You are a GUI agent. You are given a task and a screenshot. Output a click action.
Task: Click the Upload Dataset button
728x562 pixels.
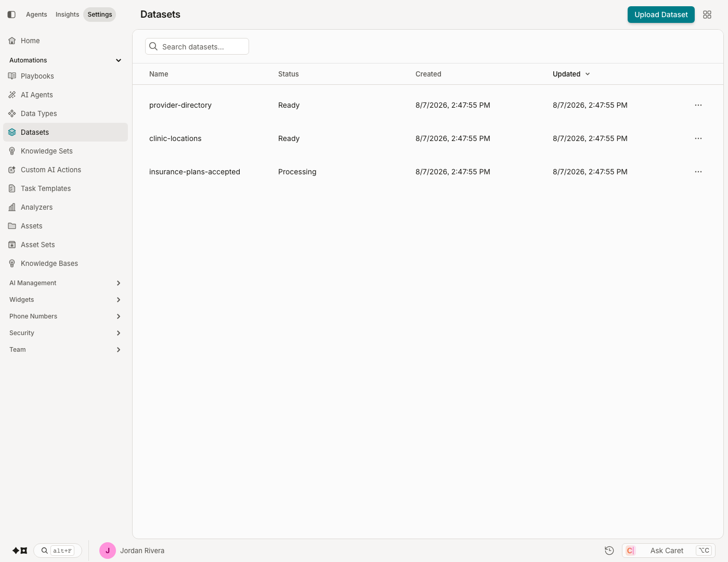pos(661,15)
